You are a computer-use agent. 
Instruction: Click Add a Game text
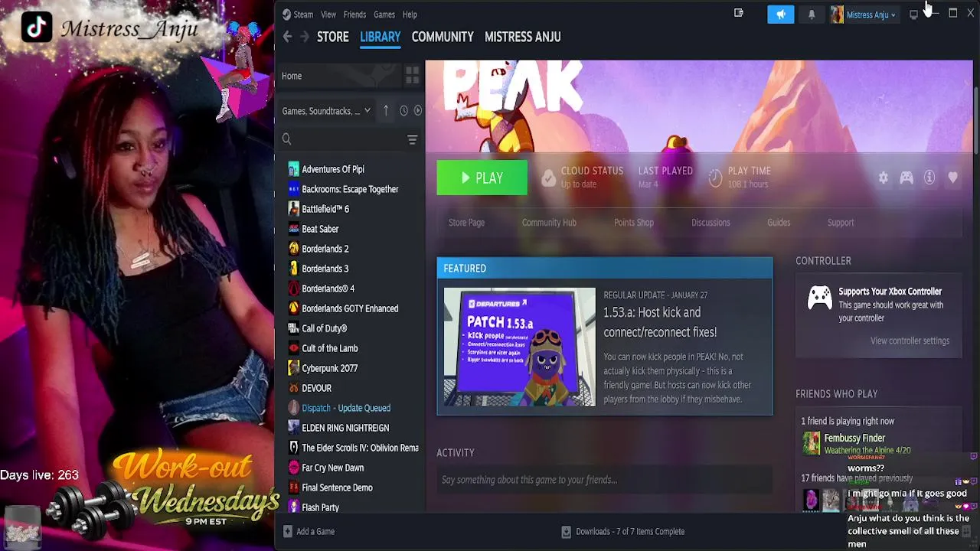315,531
